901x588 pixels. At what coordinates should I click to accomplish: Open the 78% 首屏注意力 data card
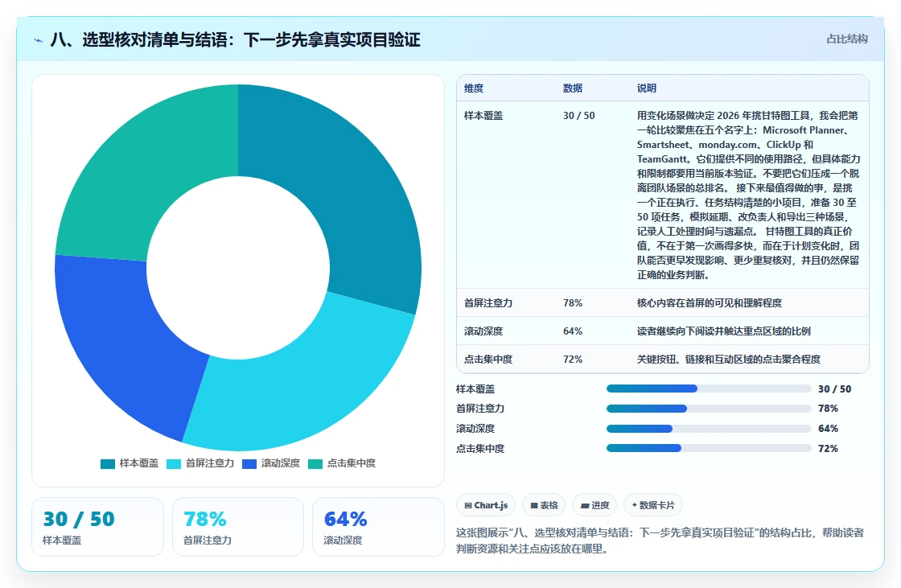[238, 527]
